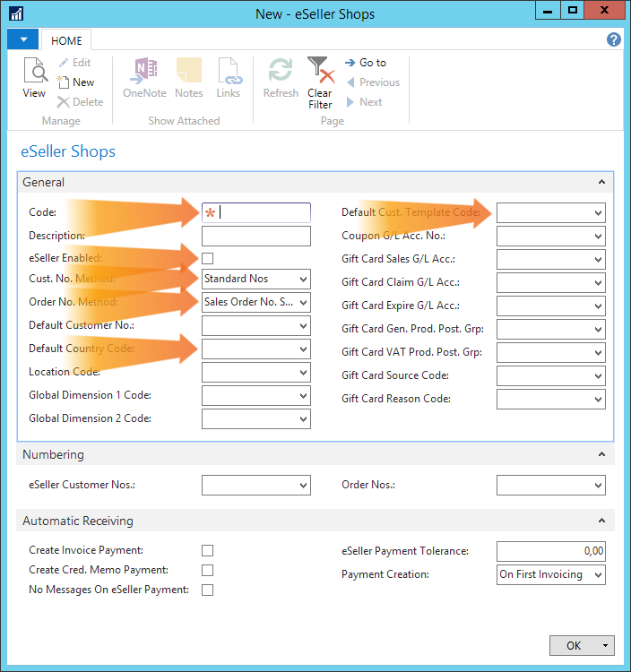Close the eSeller Shops window
The height and width of the screenshot is (672, 631).
coord(604,10)
